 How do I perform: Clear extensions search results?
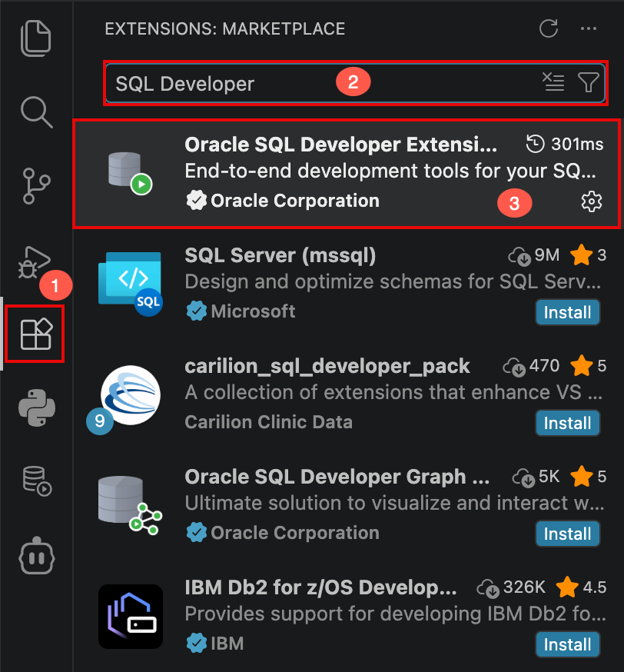pyautogui.click(x=553, y=82)
